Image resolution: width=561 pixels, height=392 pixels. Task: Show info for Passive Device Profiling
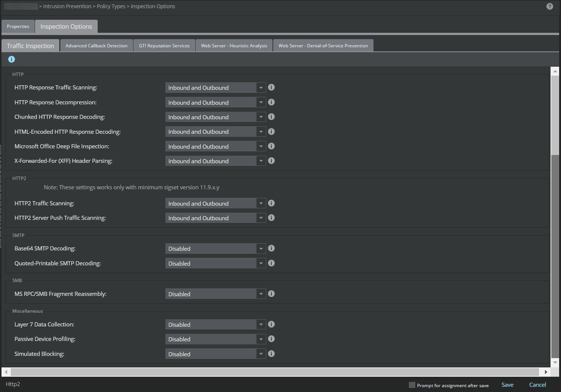pyautogui.click(x=271, y=339)
